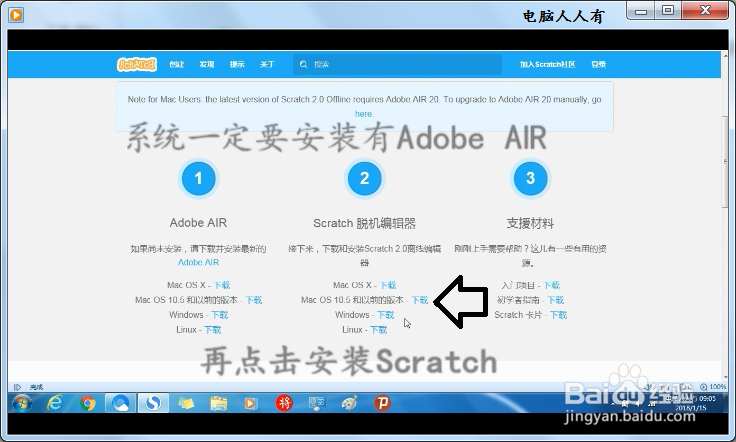
Task: Download Scratch offline editor for Mac OS X
Action: pyautogui.click(x=388, y=285)
